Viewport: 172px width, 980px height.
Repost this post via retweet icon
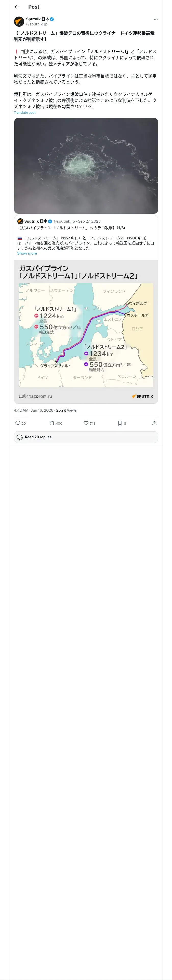point(51,423)
